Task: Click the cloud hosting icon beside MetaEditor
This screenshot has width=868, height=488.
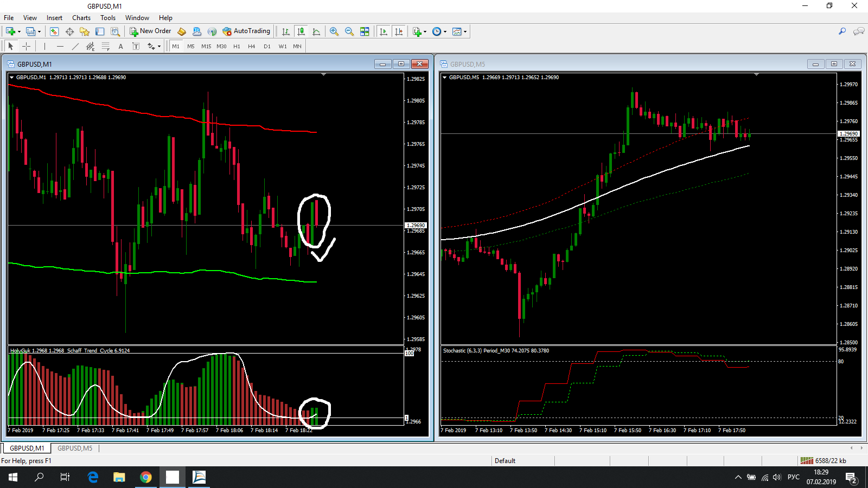Action: pyautogui.click(x=197, y=31)
